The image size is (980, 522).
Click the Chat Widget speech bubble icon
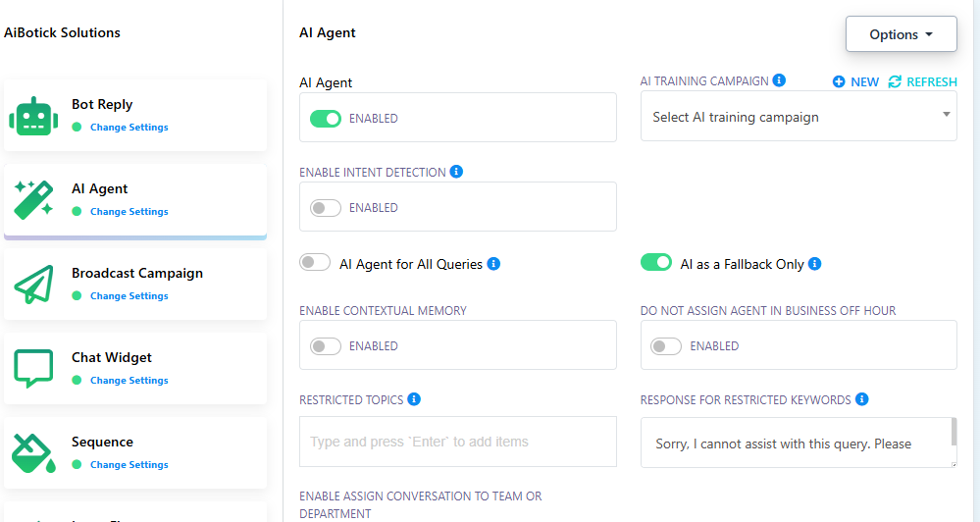pos(33,369)
